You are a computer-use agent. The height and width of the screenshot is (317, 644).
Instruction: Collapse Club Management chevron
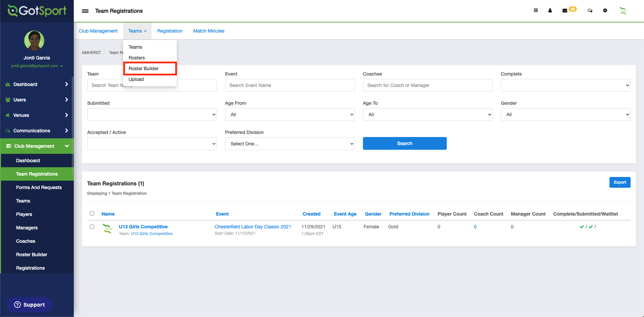click(67, 146)
